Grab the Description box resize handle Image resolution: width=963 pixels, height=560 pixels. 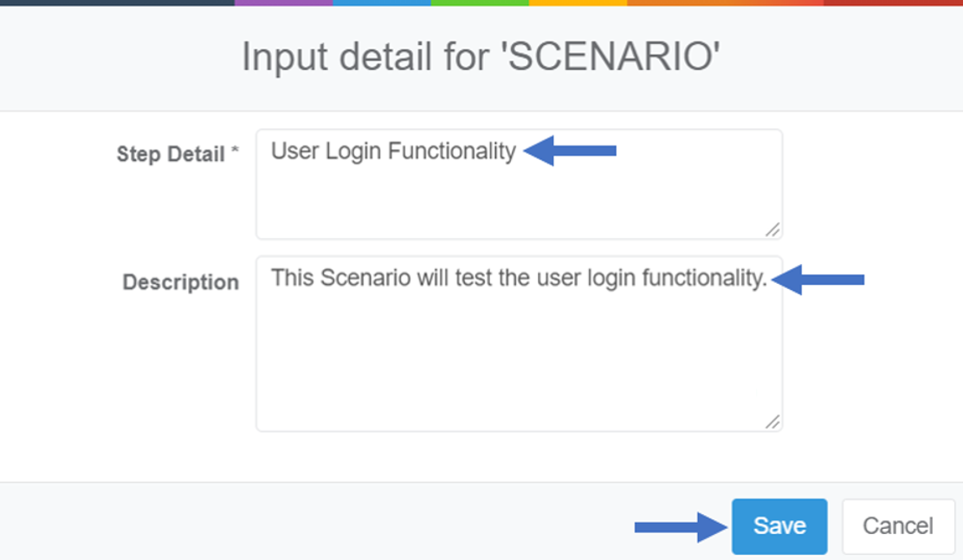[x=773, y=422]
